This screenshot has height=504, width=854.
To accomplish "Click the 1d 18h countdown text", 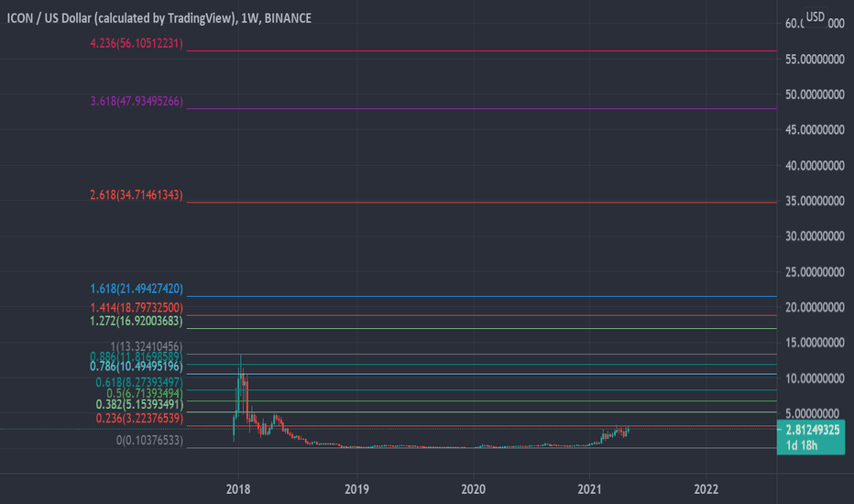I will pos(801,445).
